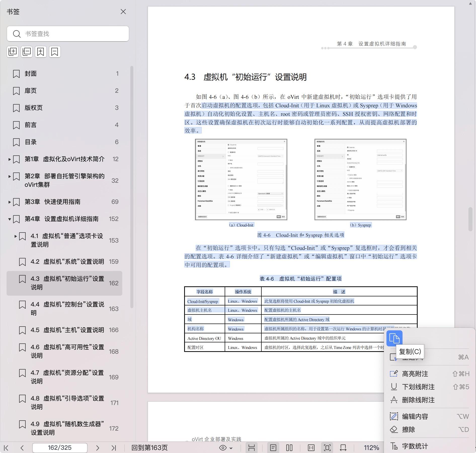Image resolution: width=476 pixels, height=453 pixels.
Task: Go to the next page arrow
Action: tap(98, 448)
